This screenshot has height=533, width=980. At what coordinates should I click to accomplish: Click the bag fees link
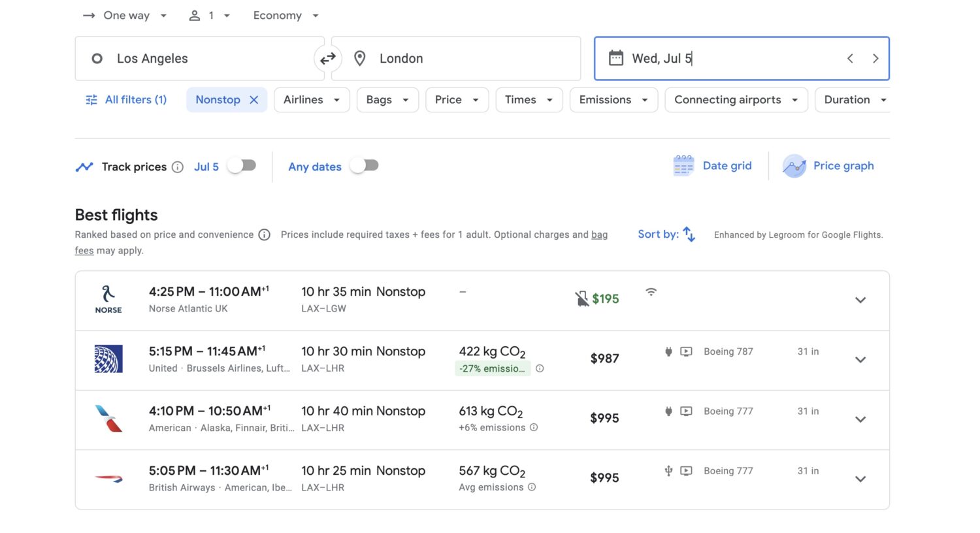[599, 235]
